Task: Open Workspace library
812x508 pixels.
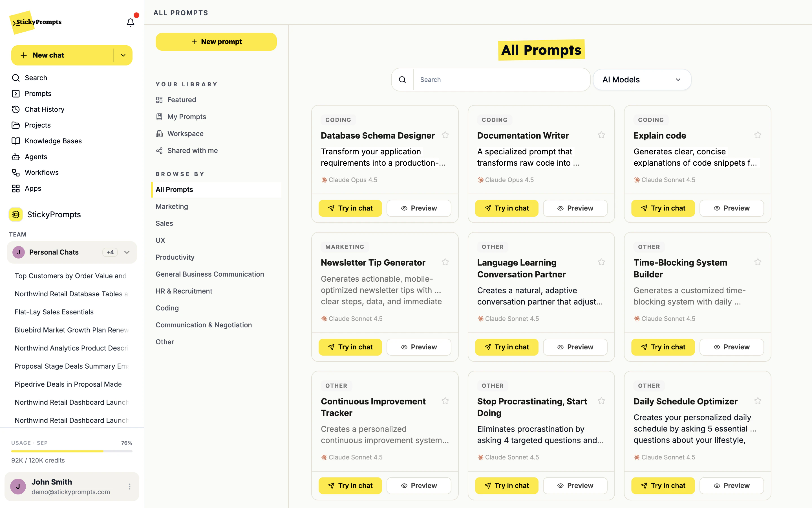Action: tap(180, 134)
